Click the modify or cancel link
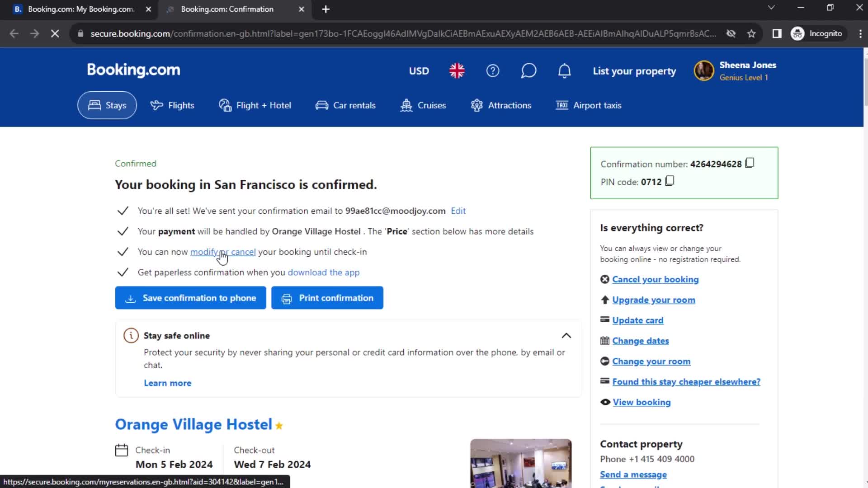 (x=222, y=251)
